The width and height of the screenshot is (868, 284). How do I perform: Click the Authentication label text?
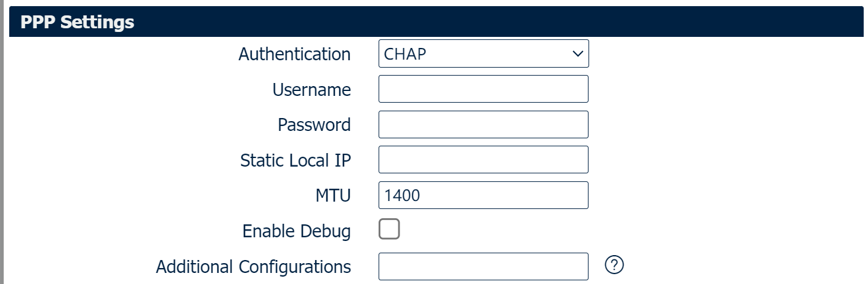pos(294,54)
